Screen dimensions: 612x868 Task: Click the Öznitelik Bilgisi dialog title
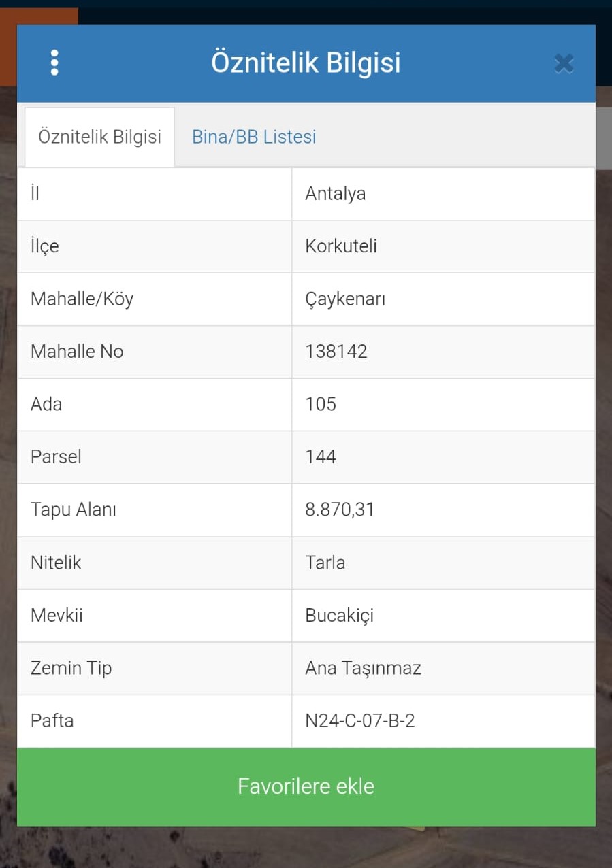coord(306,63)
